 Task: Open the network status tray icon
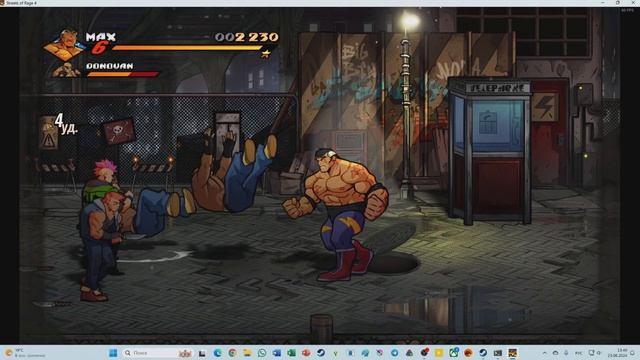point(591,353)
